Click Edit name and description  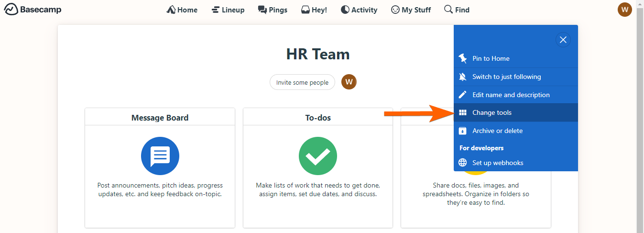point(511,95)
